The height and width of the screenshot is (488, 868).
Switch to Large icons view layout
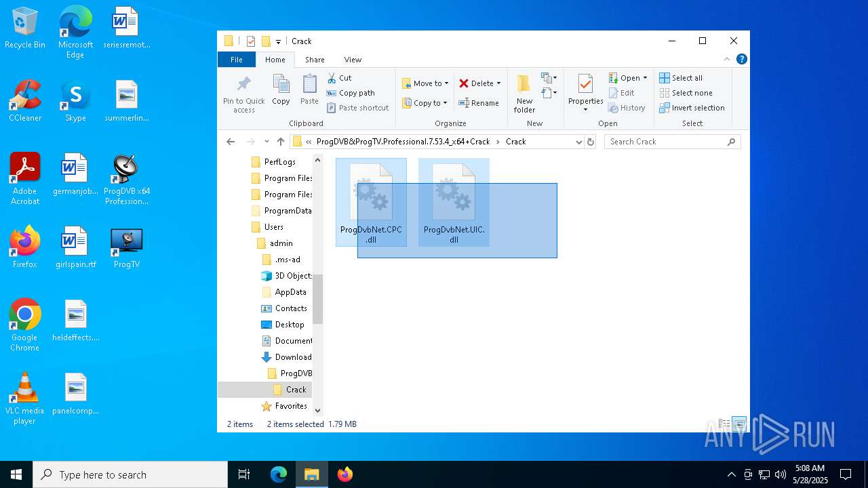(x=740, y=424)
